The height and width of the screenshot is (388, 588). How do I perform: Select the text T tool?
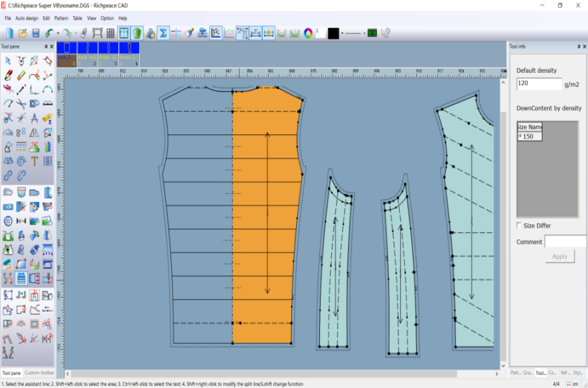point(35,161)
